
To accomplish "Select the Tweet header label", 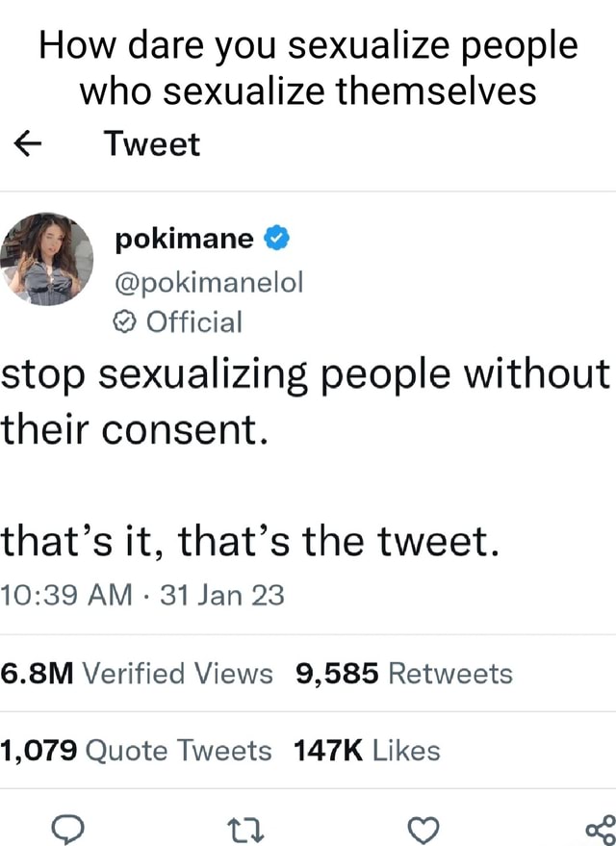I will click(x=151, y=143).
